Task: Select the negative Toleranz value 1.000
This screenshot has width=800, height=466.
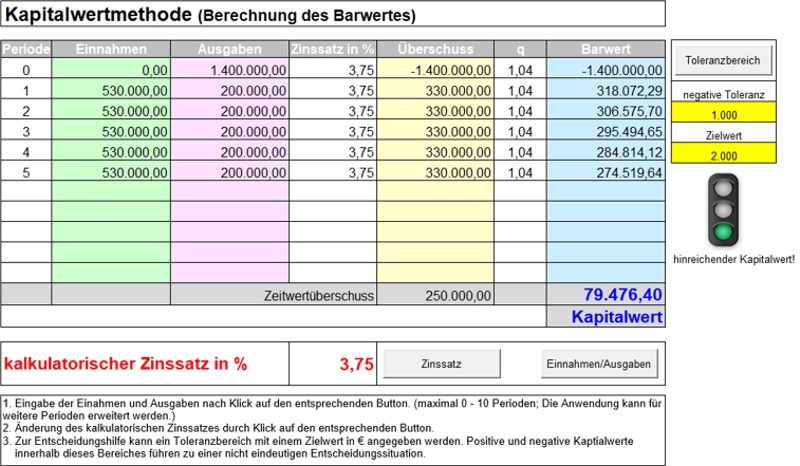Action: coord(721,114)
